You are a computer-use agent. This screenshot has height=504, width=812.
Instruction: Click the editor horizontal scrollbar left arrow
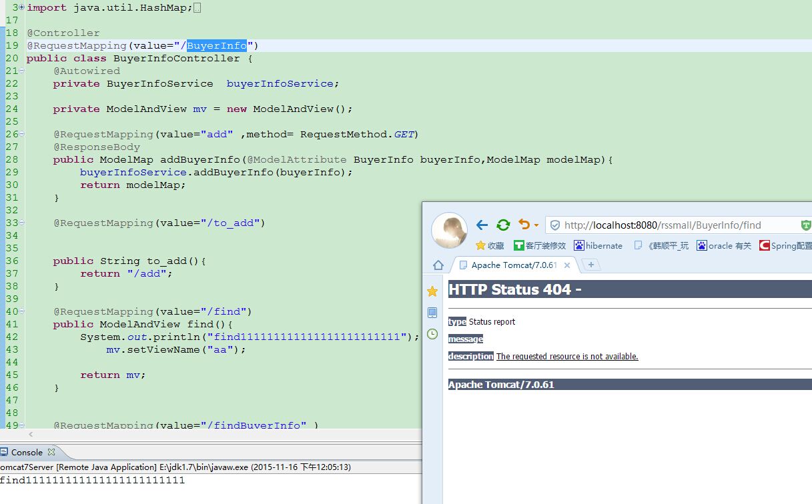[30, 435]
